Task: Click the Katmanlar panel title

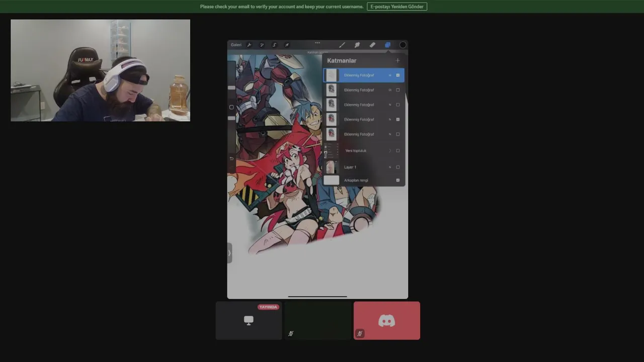Action: [342, 60]
